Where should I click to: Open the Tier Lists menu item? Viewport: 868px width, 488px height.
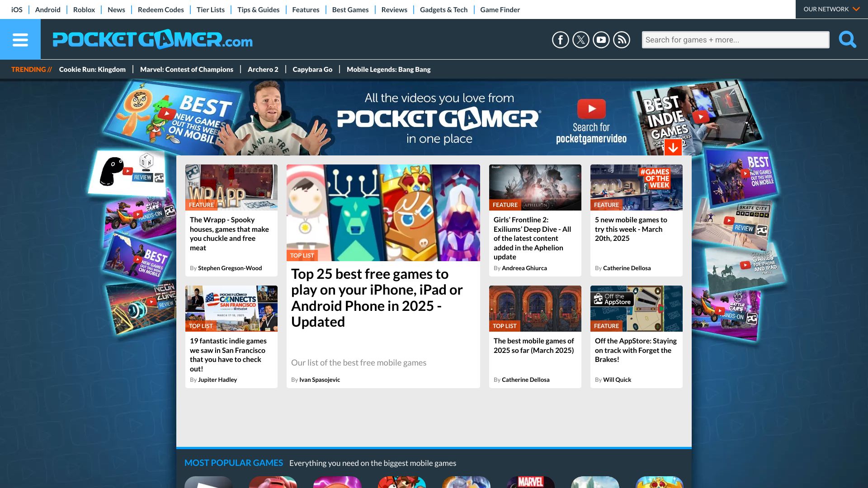coord(210,9)
